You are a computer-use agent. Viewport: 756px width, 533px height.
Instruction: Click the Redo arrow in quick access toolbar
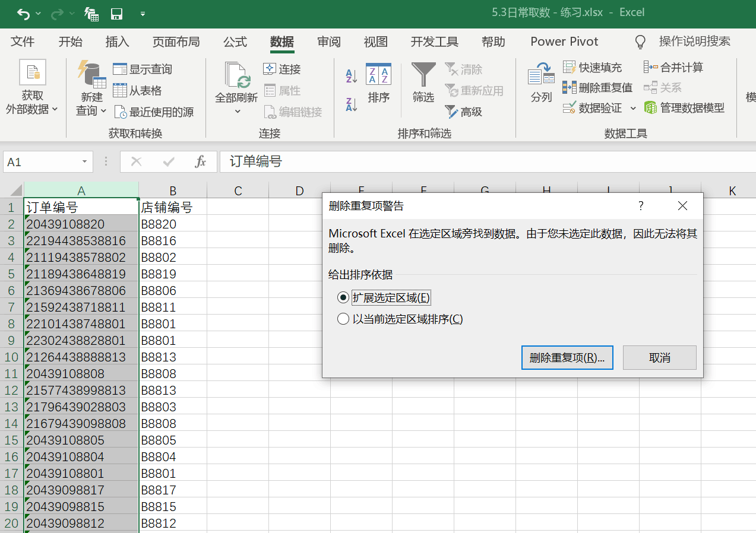pyautogui.click(x=57, y=13)
